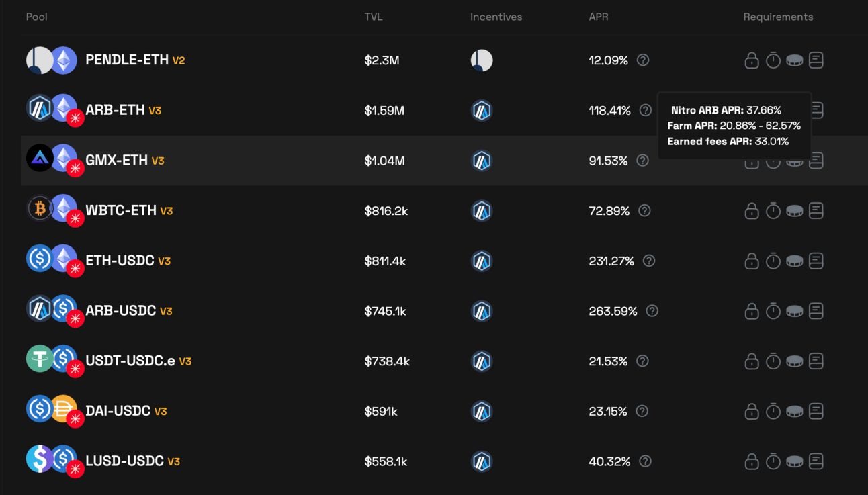Click the timer icon in the USDT-USDC.e row
Screen dimensions: 868x495
[x=773, y=361]
